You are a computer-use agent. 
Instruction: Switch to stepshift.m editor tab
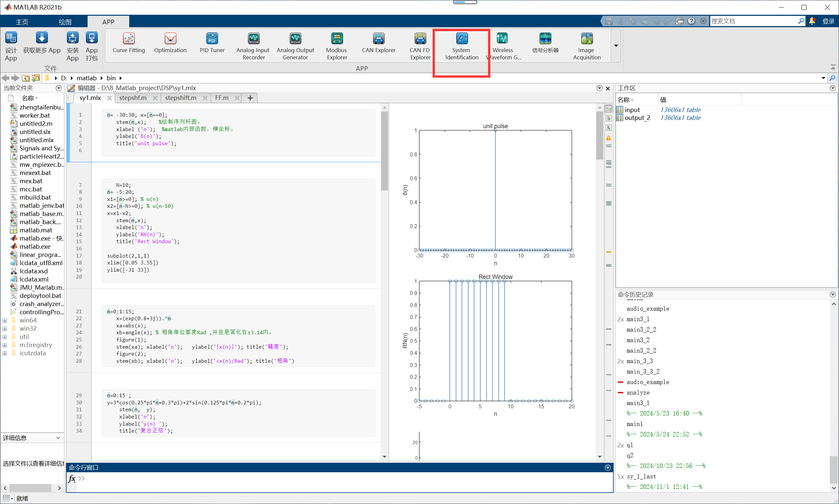180,98
